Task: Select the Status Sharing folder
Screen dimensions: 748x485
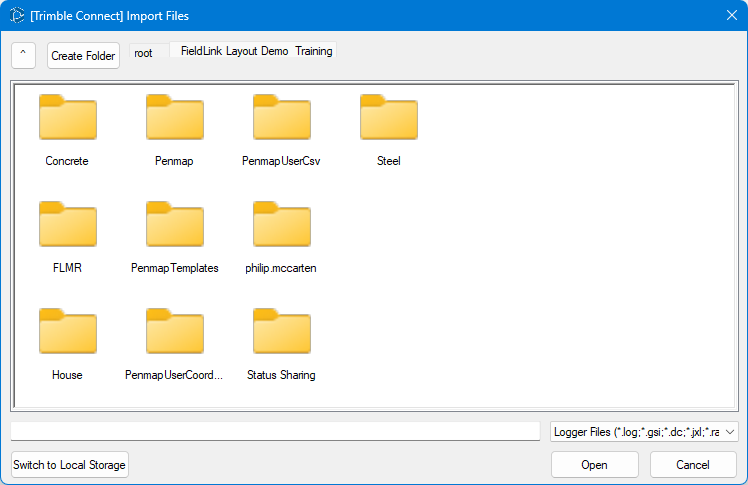Action: (281, 332)
